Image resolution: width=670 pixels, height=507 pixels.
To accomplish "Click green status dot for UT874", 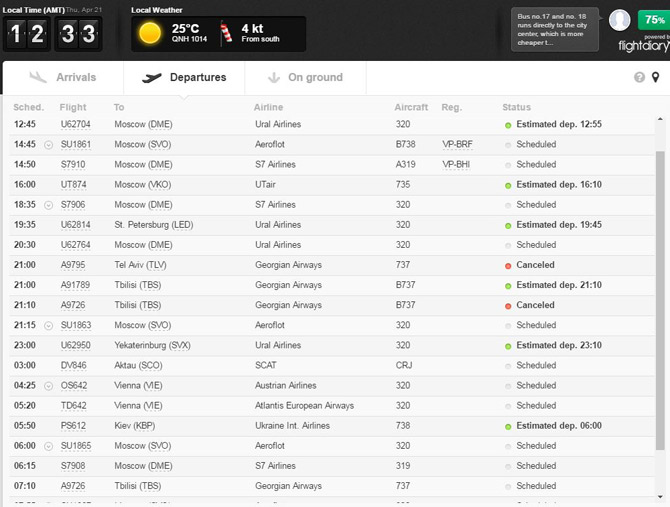I will click(x=508, y=186).
